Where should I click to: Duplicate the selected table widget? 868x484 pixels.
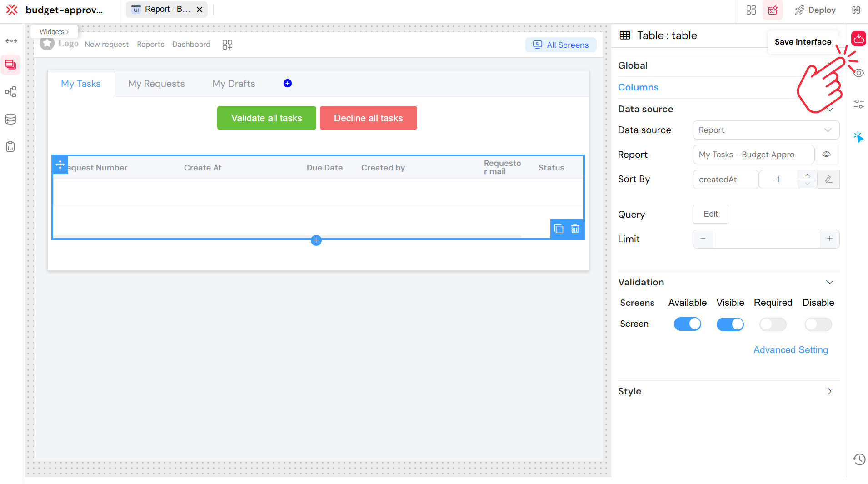[x=559, y=229]
